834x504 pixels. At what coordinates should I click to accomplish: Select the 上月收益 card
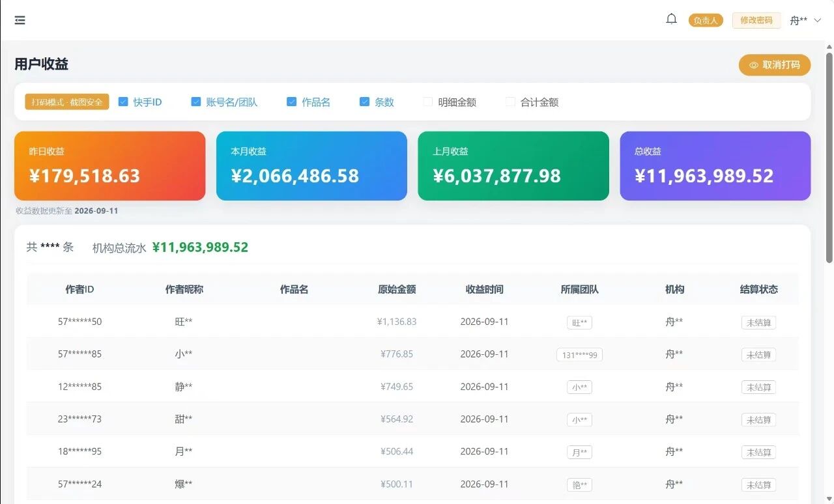tap(513, 166)
